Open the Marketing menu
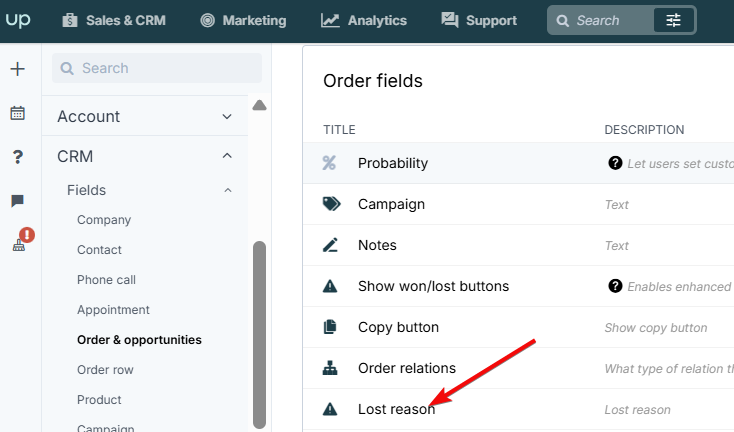The height and width of the screenshot is (432, 734). pos(243,21)
